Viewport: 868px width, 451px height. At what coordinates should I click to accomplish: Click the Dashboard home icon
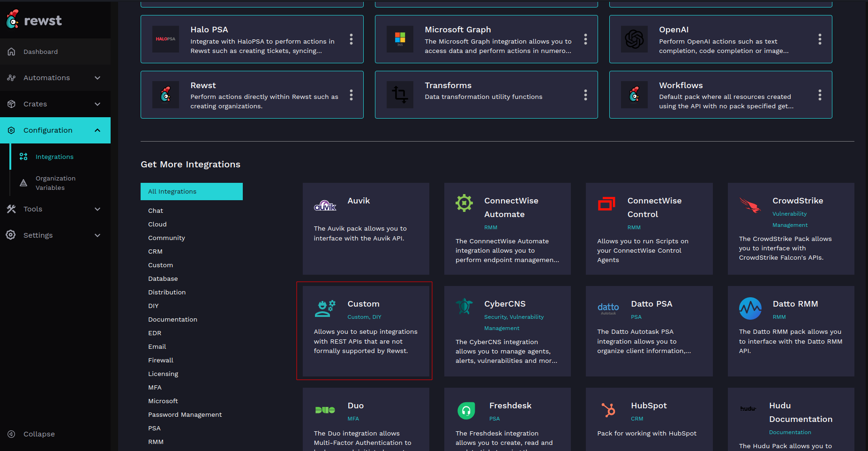[12, 52]
